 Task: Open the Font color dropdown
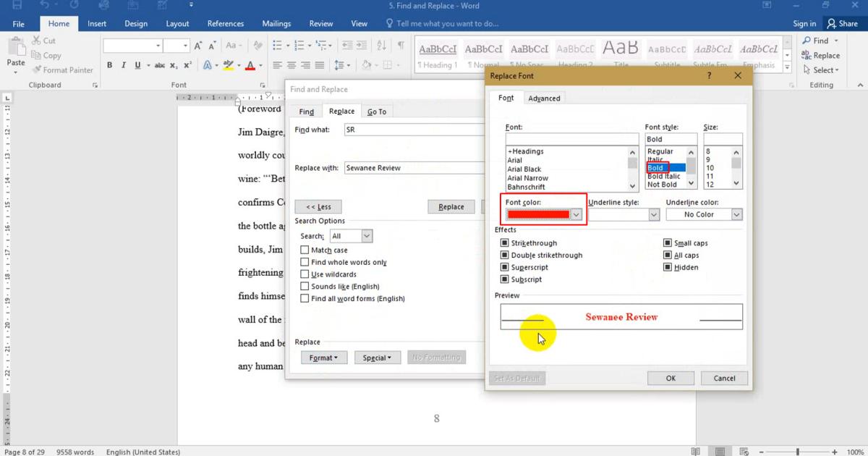(x=576, y=215)
